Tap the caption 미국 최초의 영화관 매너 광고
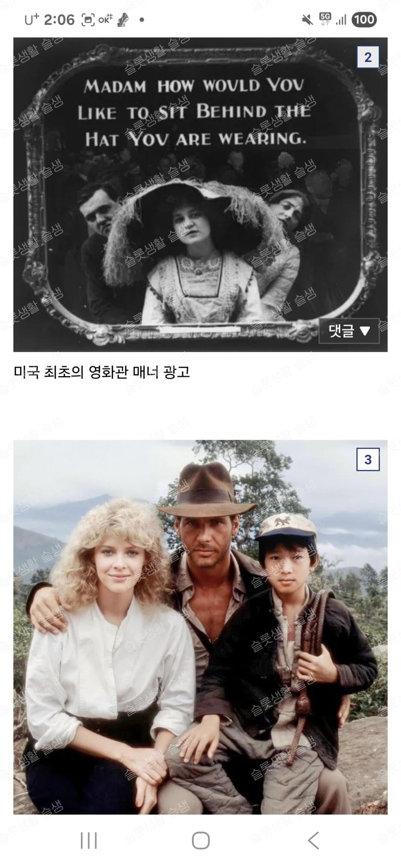 tap(102, 372)
